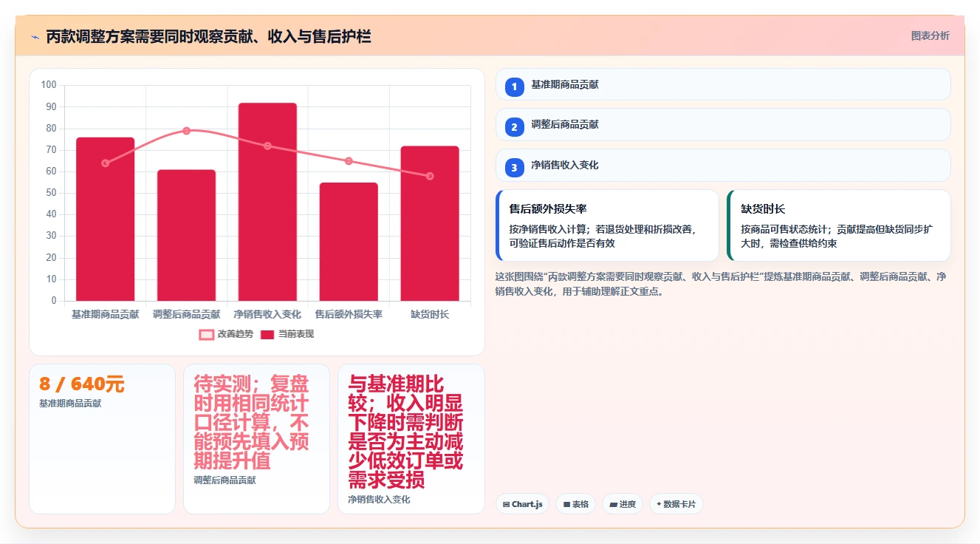This screenshot has width=980, height=544.
Task: Open the 缺货时长 info card
Action: 838,225
